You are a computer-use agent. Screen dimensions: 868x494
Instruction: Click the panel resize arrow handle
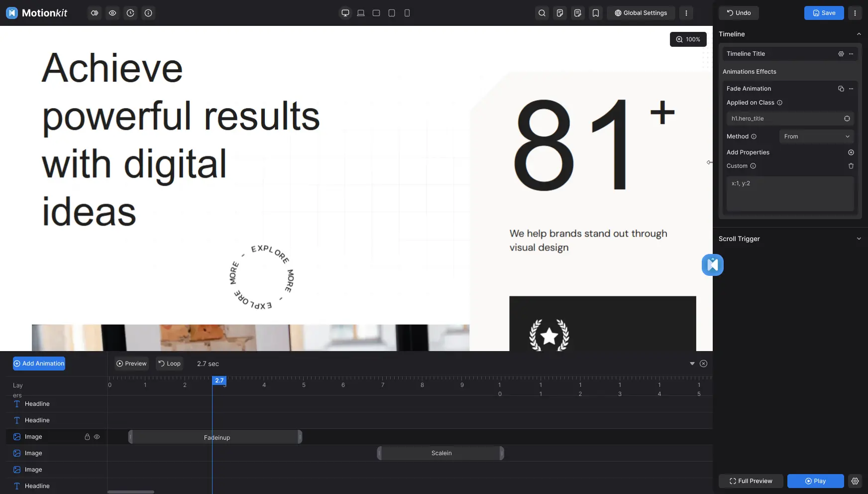(x=709, y=162)
